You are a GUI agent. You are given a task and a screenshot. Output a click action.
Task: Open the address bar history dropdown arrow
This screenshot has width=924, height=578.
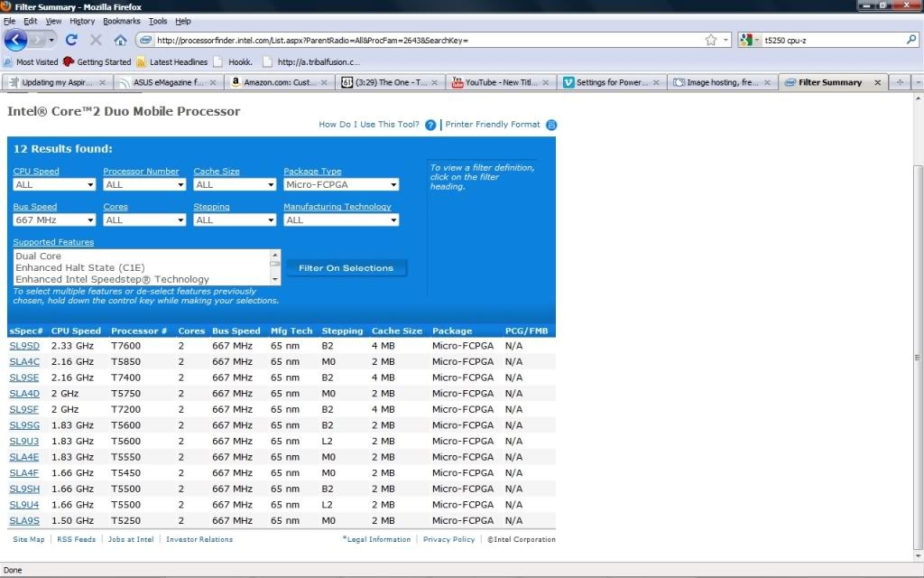[x=726, y=40]
